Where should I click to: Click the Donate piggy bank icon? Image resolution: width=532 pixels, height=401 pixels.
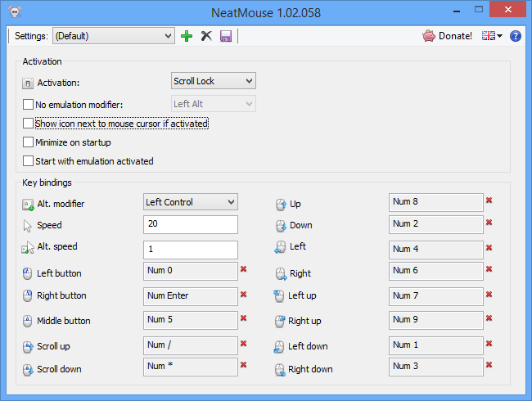coord(429,36)
